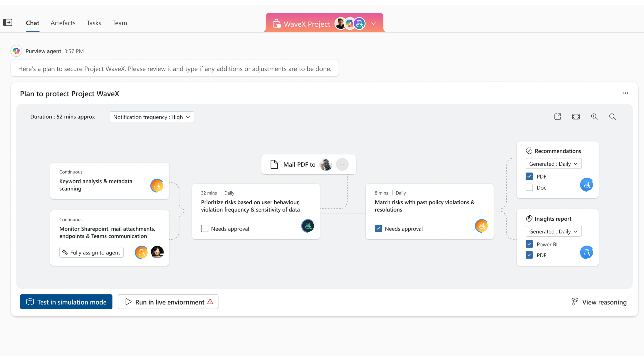Uncheck PDF under Insights report
This screenshot has width=644, height=362.
coord(529,255)
